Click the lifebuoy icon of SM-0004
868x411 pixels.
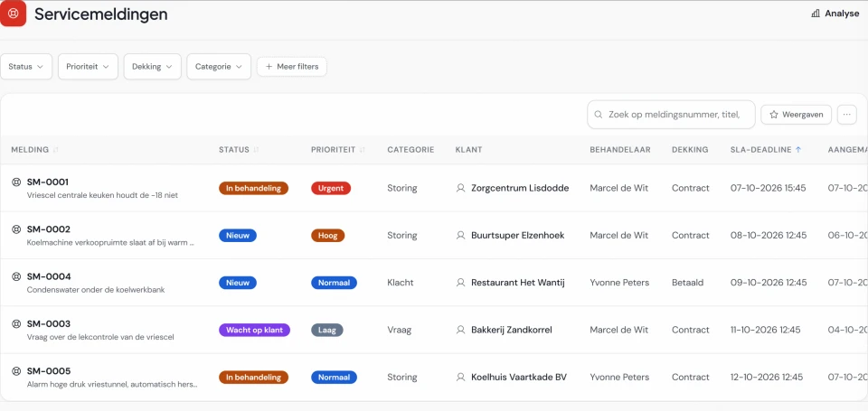(x=16, y=276)
